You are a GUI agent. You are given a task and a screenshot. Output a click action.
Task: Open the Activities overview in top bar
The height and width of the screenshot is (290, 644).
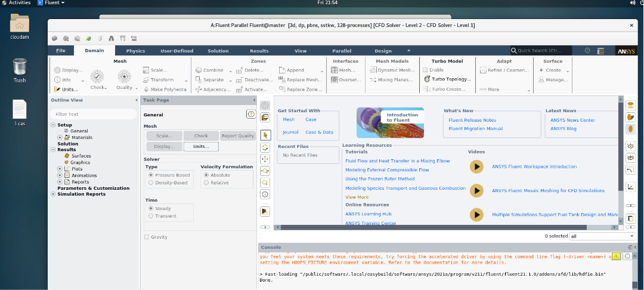coord(16,2)
